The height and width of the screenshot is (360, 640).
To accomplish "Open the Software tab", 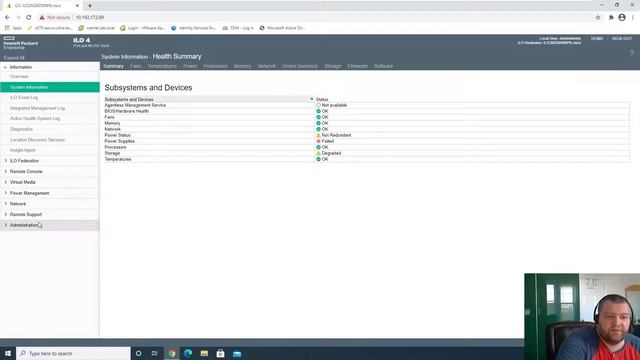I will (384, 66).
